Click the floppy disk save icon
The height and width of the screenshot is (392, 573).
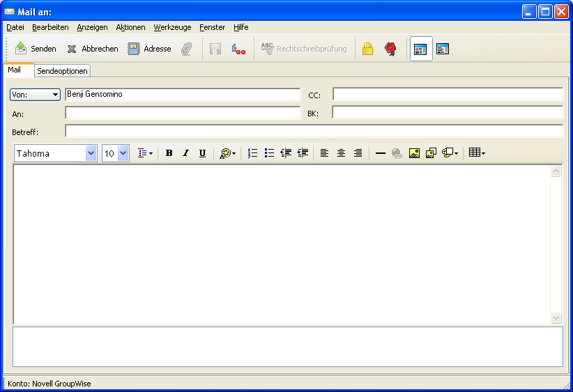click(215, 49)
